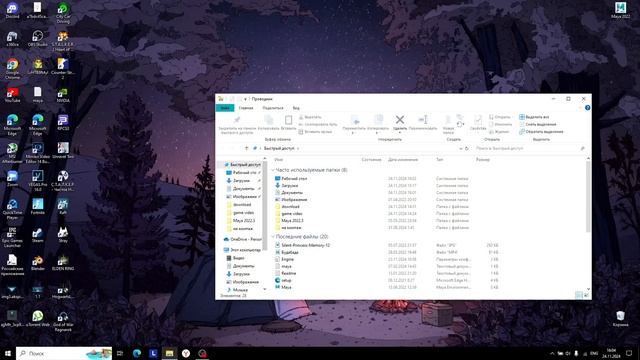Click the Up arrow in Explorer address bar
This screenshot has height=360, width=640.
point(246,148)
